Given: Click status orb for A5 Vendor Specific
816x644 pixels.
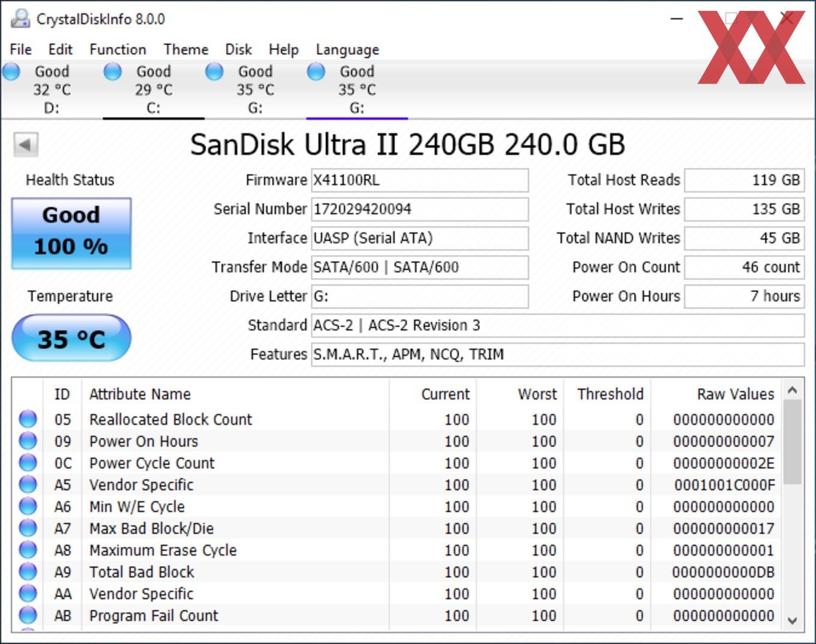Looking at the screenshot, I should tap(28, 484).
